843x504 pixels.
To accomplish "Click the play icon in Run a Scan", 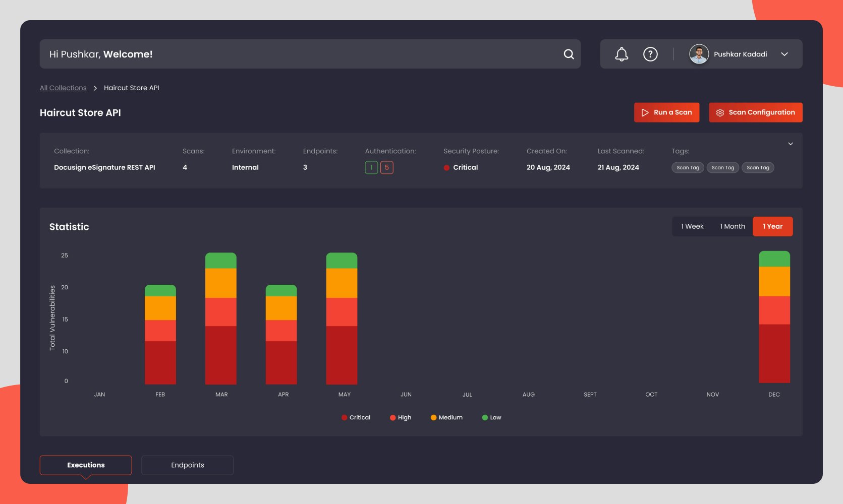I will pyautogui.click(x=645, y=112).
